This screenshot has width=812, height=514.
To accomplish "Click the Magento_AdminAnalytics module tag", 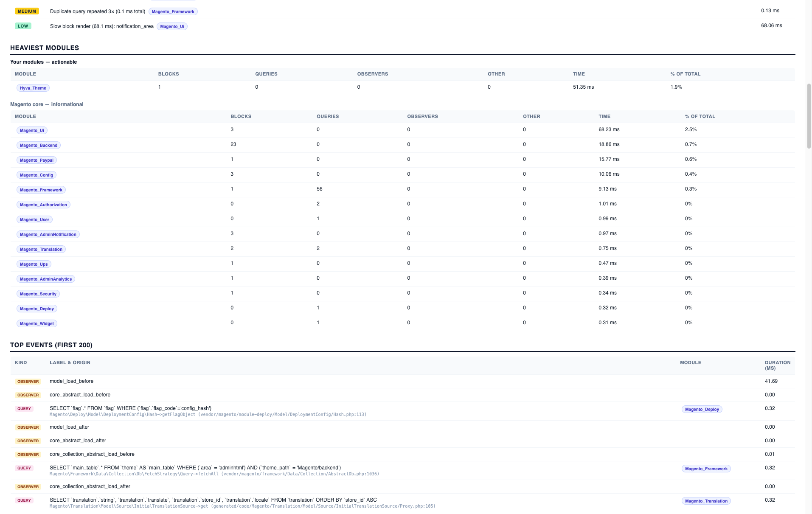I will pyautogui.click(x=46, y=279).
